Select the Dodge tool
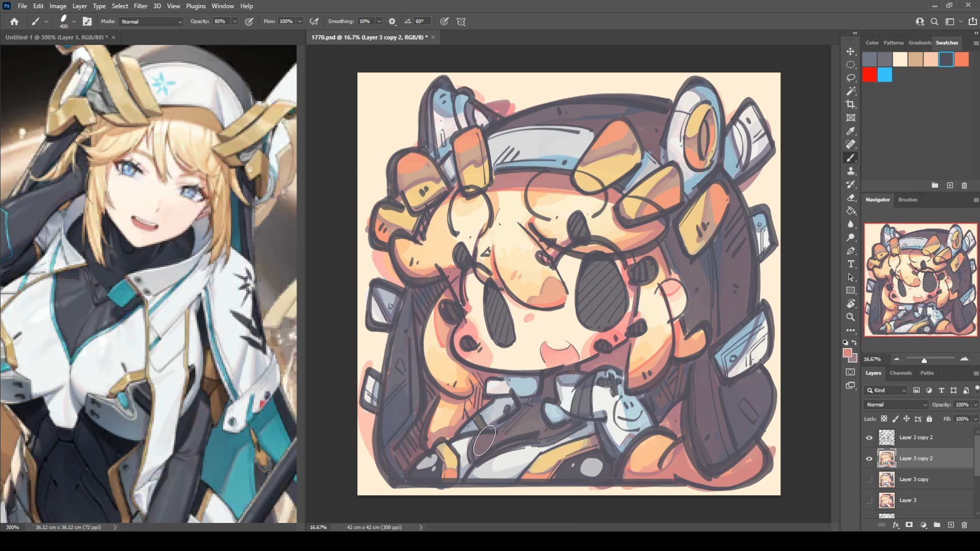 tap(850, 237)
